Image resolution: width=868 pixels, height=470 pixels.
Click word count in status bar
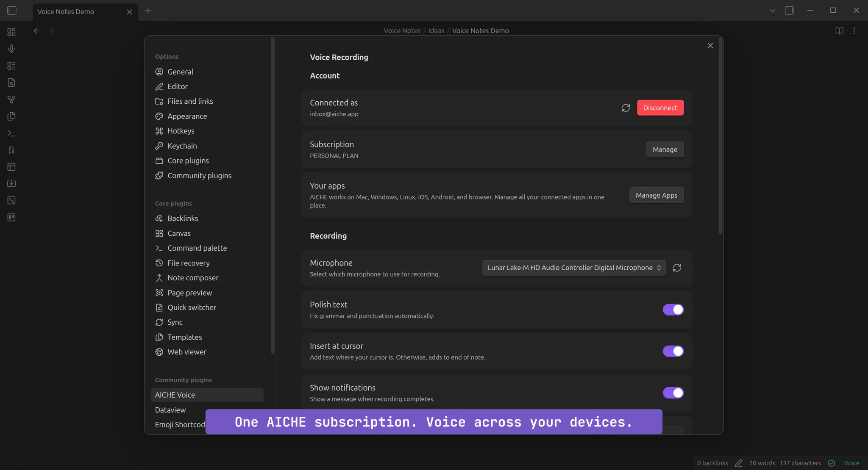point(762,463)
